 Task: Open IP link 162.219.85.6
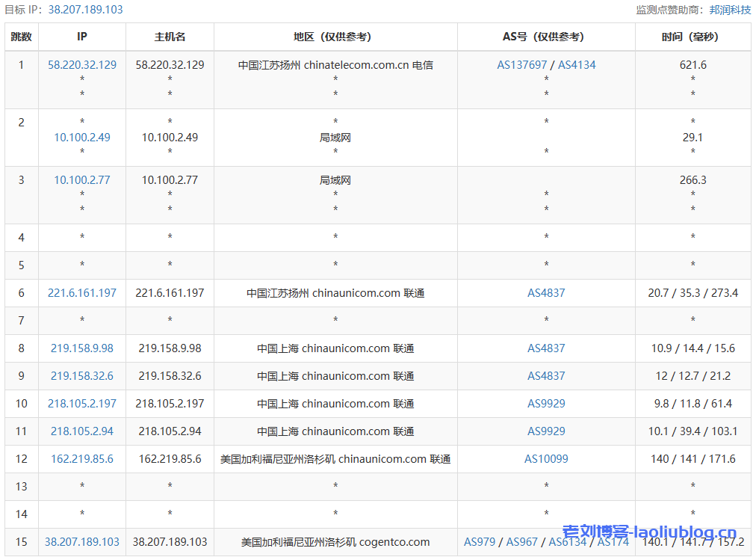(82, 459)
